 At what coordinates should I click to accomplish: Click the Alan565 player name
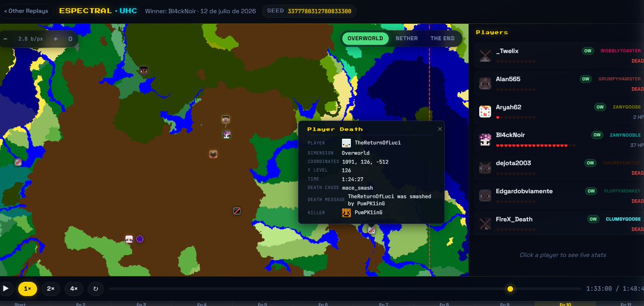tap(508, 79)
